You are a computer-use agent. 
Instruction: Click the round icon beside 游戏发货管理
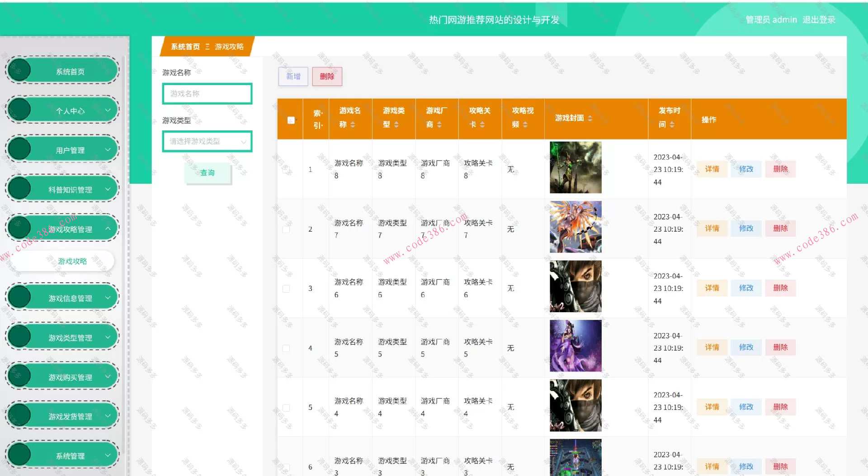tap(19, 415)
